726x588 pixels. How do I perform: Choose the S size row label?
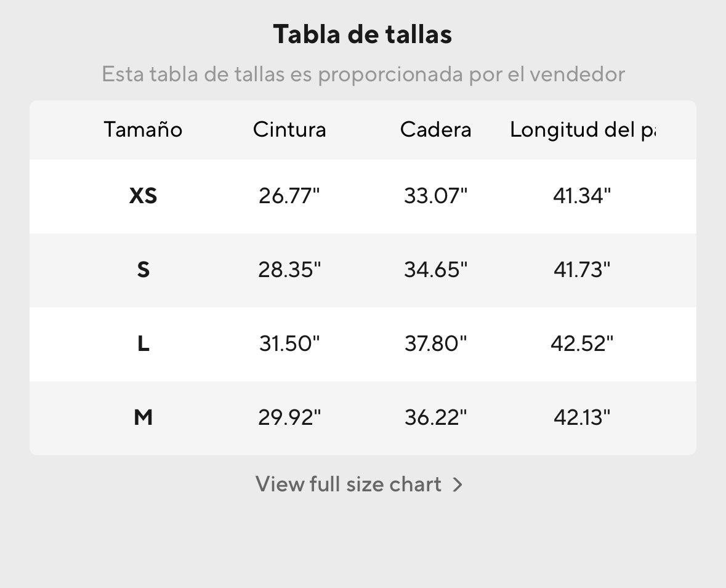(143, 270)
